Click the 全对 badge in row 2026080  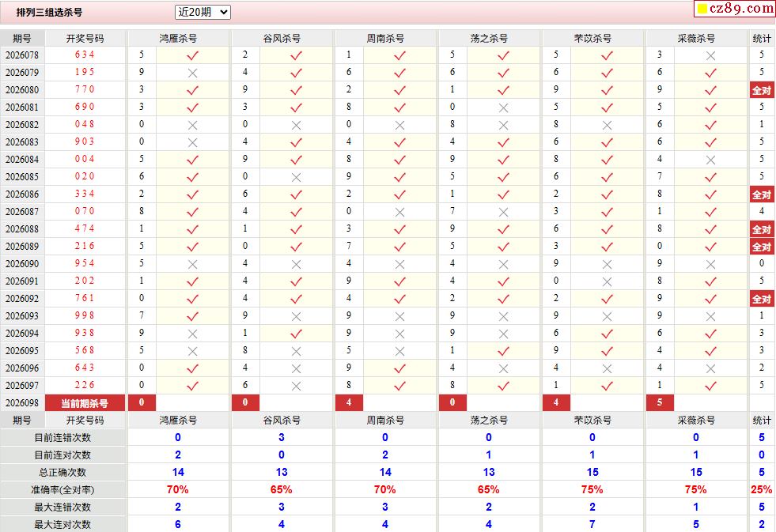[x=761, y=90]
